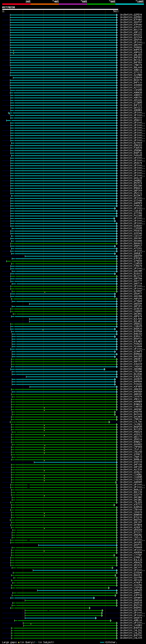Click the query end position 562
The width and height of the screenshot is (146, 644).
pos(115,11)
